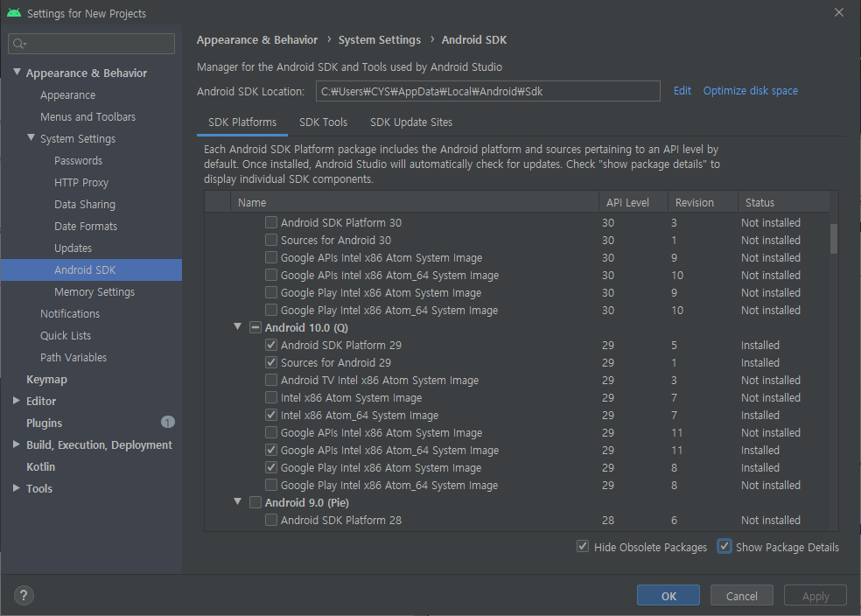The height and width of the screenshot is (616, 861).
Task: Uncheck Google Play Intel x86 Atom System Image API 29
Action: (270, 467)
